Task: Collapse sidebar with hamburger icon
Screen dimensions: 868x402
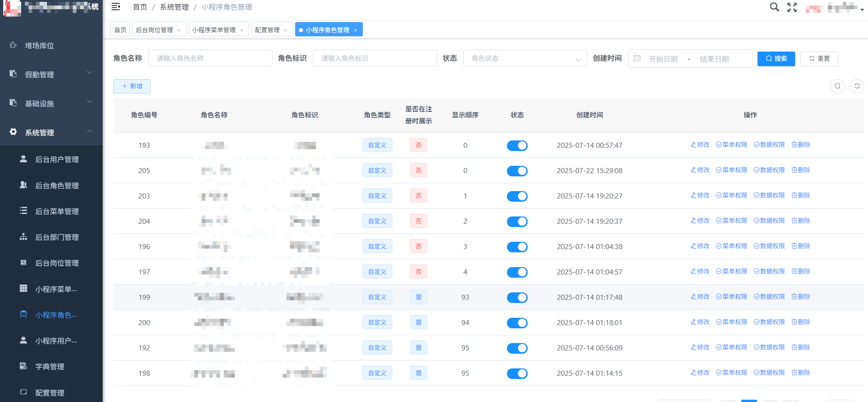Action: [116, 7]
